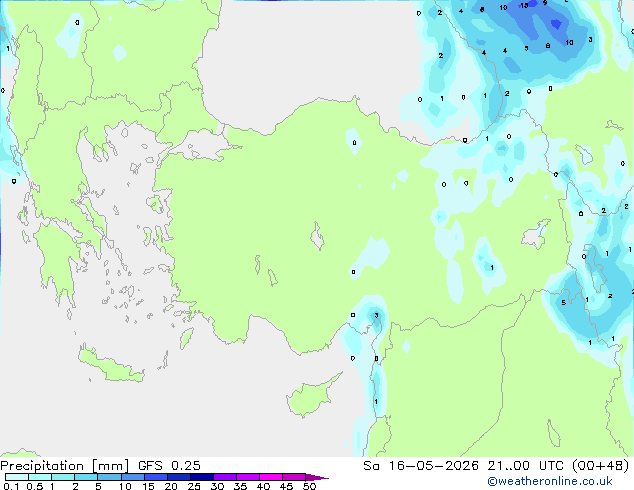Click the 'Sa 16-05-2026' date text

coord(421,466)
